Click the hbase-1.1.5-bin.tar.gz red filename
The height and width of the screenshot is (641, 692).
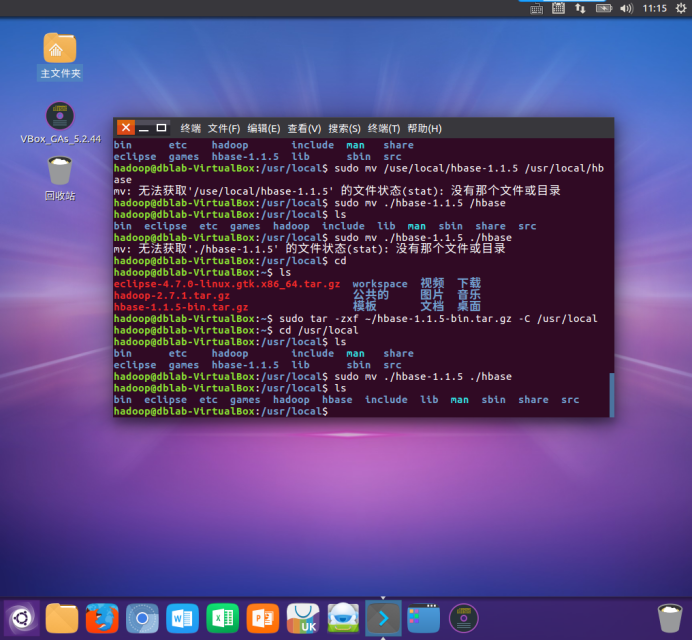tap(181, 307)
